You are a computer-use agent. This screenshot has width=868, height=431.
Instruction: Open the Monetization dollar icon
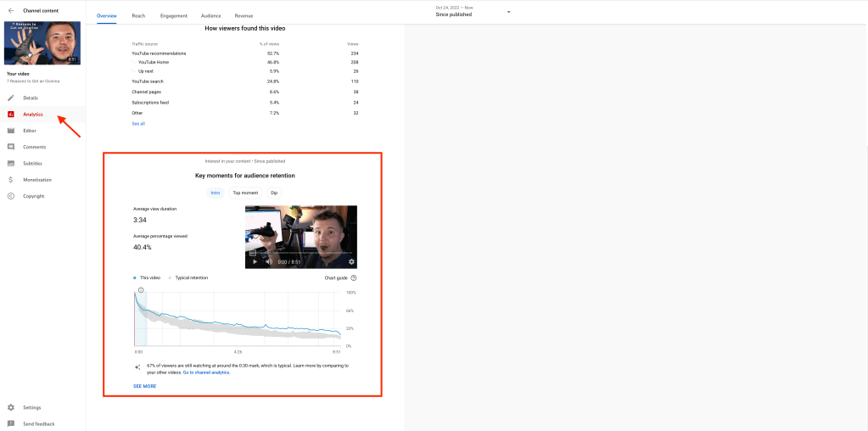coord(11,180)
